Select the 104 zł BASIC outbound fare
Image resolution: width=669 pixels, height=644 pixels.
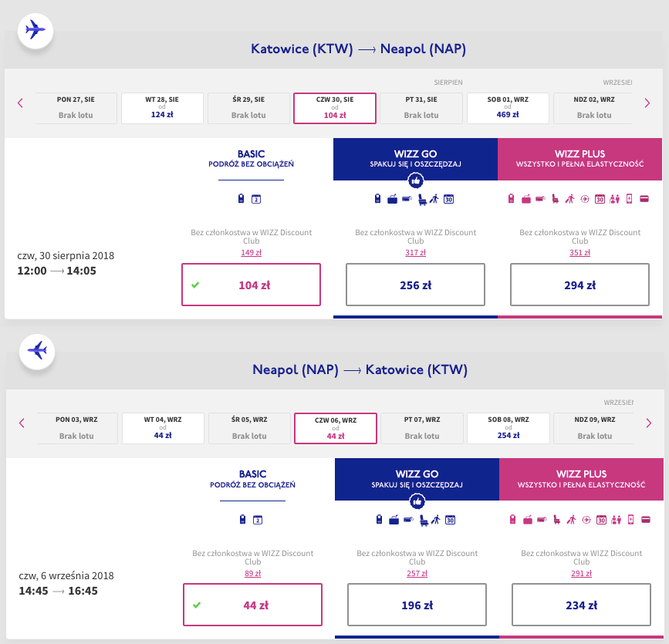click(x=251, y=285)
